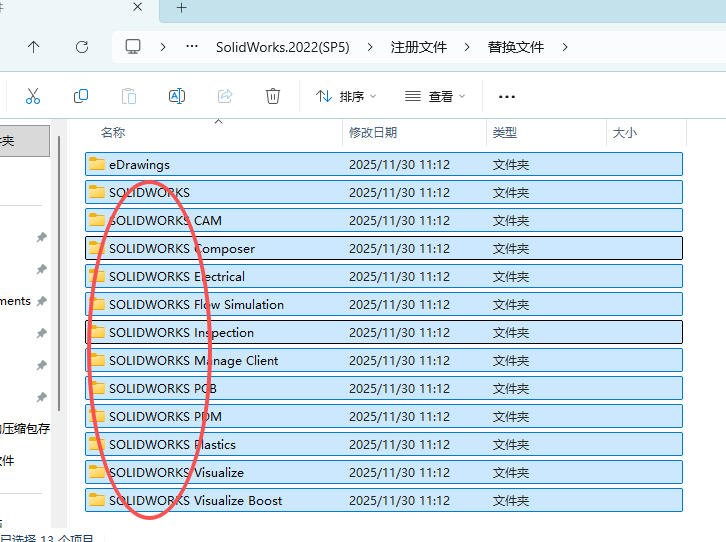Select the SOLIDWORKS Manage Client folder

click(384, 360)
